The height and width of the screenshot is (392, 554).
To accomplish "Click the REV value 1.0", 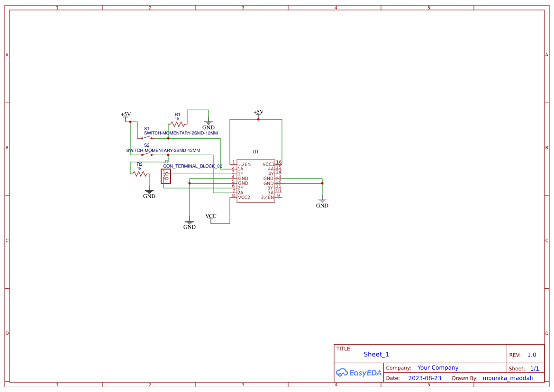I will pyautogui.click(x=531, y=354).
